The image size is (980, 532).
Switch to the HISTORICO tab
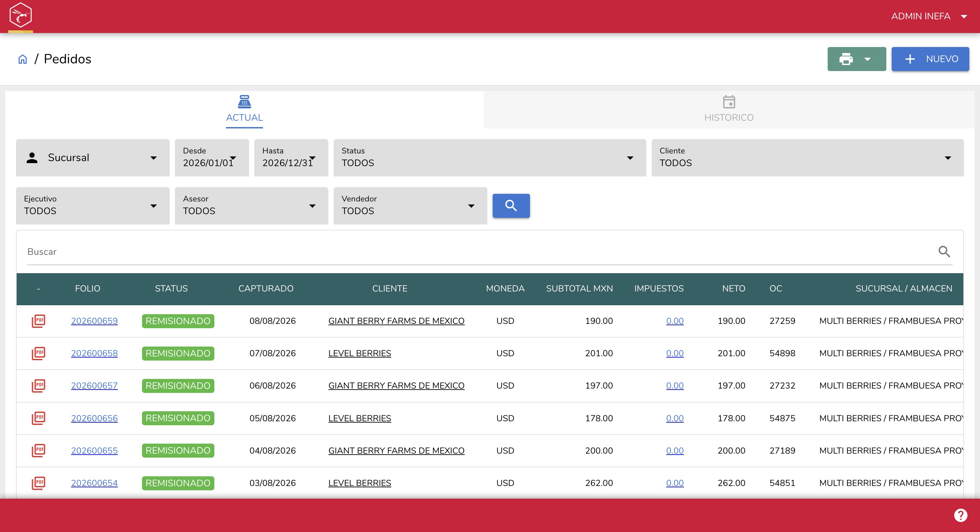click(x=729, y=110)
